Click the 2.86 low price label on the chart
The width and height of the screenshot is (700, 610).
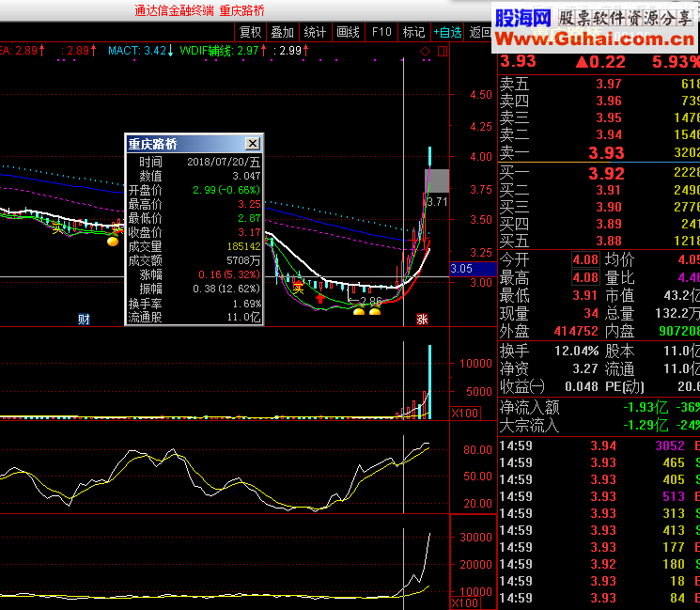[371, 301]
